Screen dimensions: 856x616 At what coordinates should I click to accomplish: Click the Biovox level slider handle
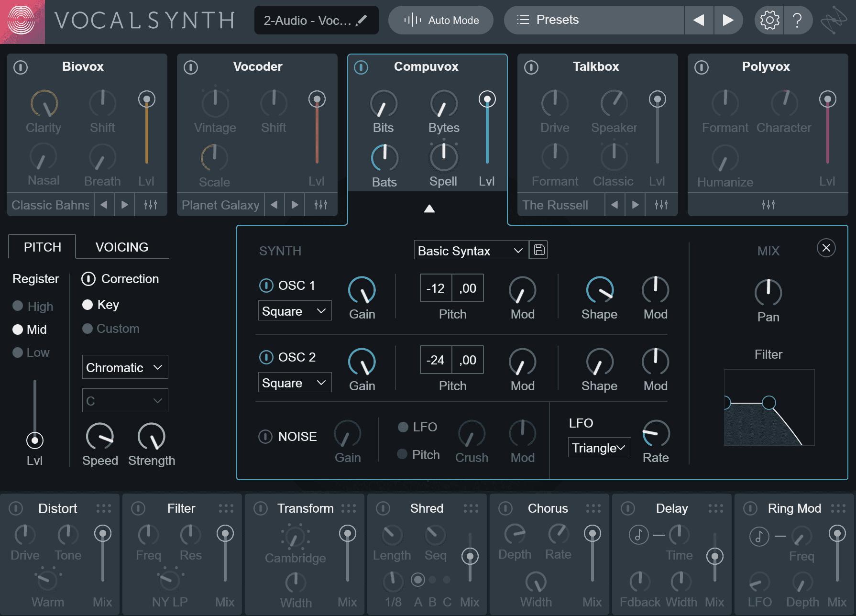pos(147,99)
